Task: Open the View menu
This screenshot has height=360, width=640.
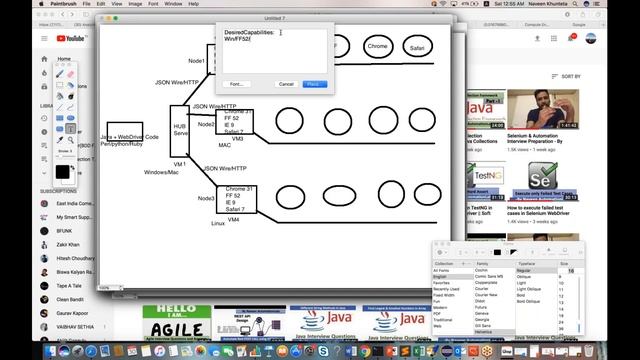Action: tap(117, 4)
